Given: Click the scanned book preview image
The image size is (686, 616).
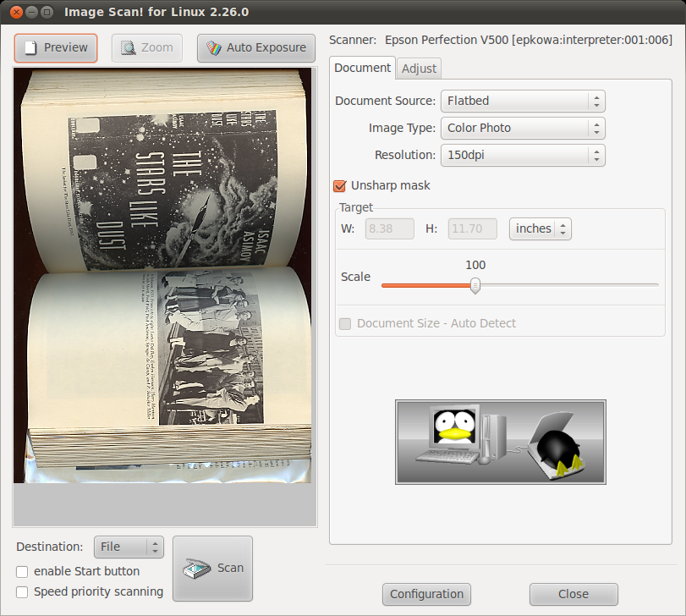Looking at the screenshot, I should (x=162, y=275).
